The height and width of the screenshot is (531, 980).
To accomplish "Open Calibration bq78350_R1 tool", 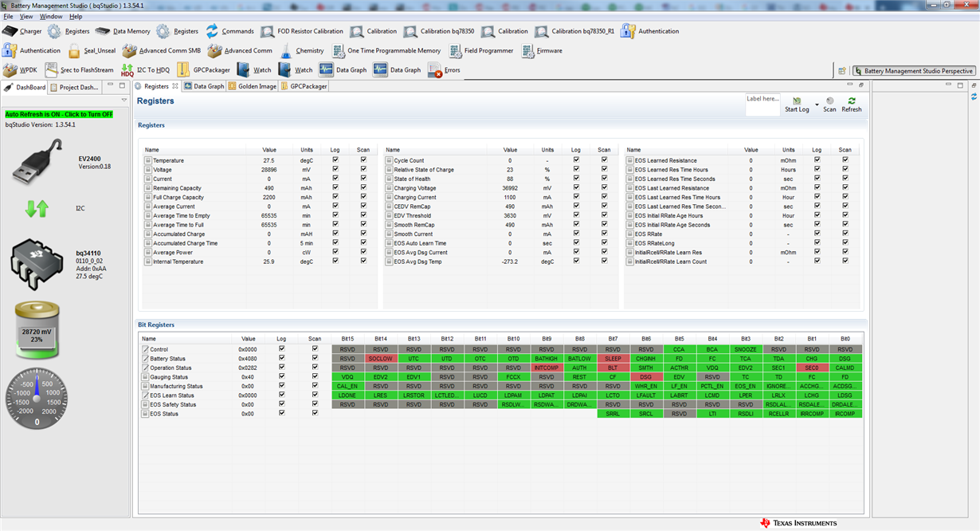I will click(574, 31).
